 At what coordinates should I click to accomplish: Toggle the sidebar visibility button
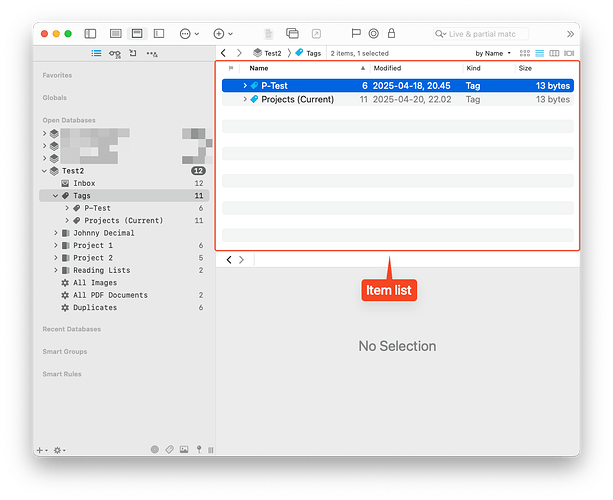coord(90,34)
